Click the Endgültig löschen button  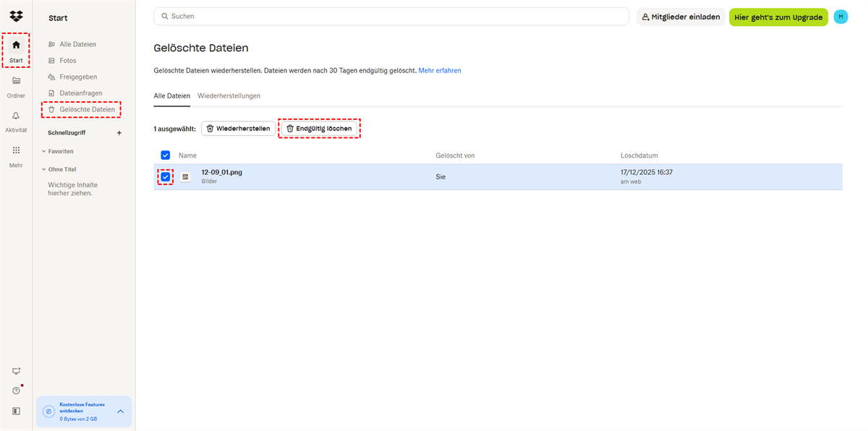[319, 129]
